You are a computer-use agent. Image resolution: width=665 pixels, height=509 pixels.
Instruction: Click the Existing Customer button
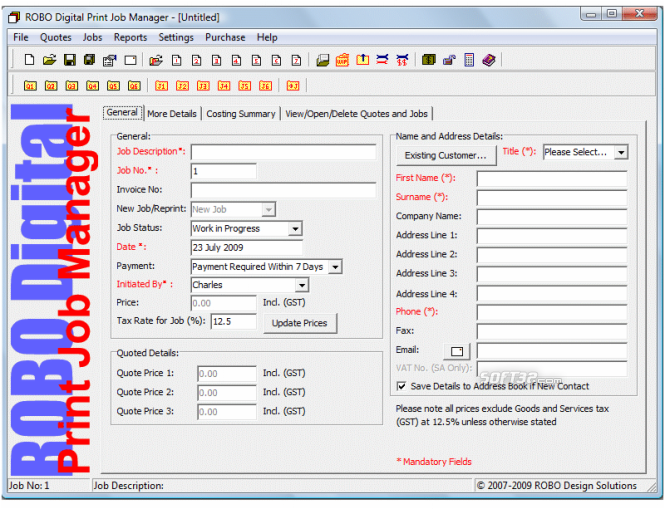tap(446, 155)
